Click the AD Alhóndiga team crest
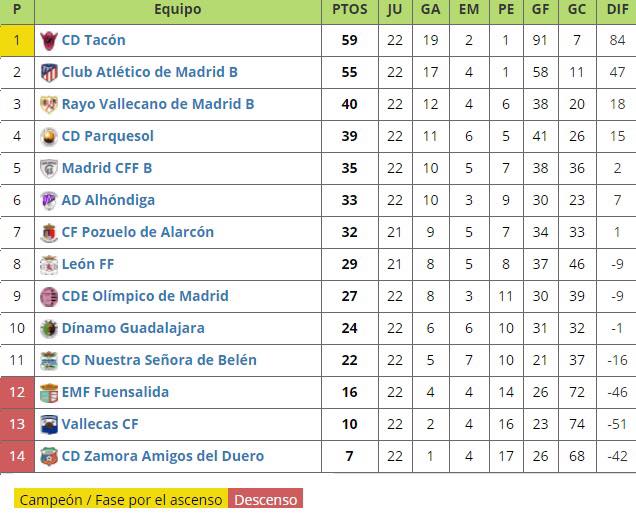The height and width of the screenshot is (523, 636). tap(48, 201)
